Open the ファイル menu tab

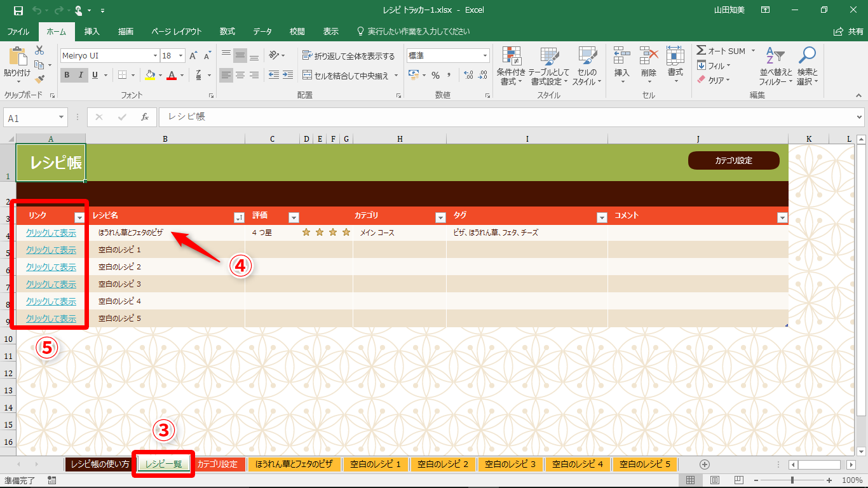tap(18, 31)
